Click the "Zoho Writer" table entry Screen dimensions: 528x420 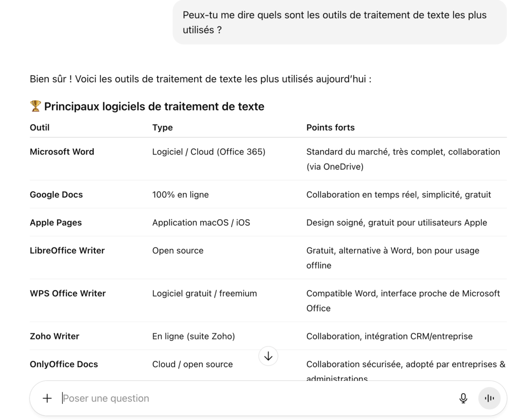(55, 336)
